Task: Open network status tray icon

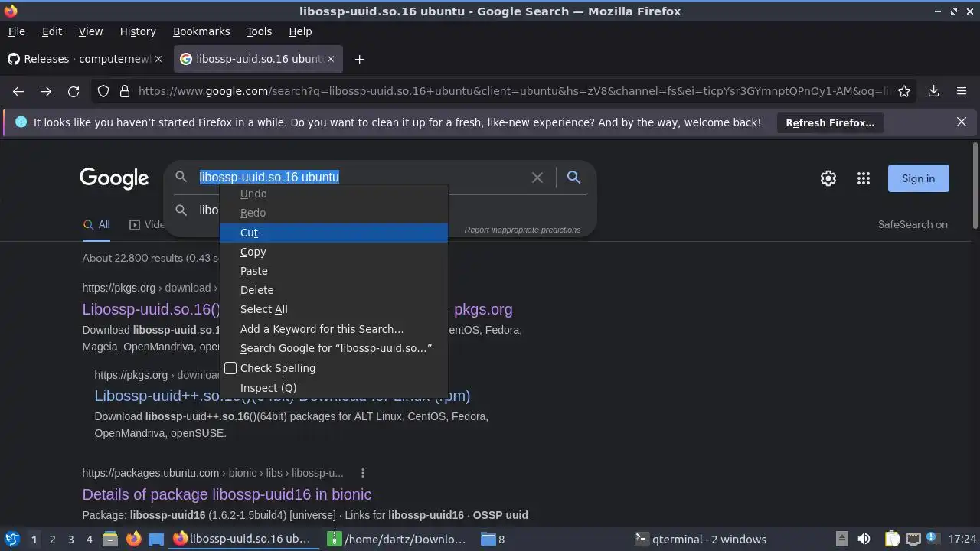Action: [x=913, y=539]
